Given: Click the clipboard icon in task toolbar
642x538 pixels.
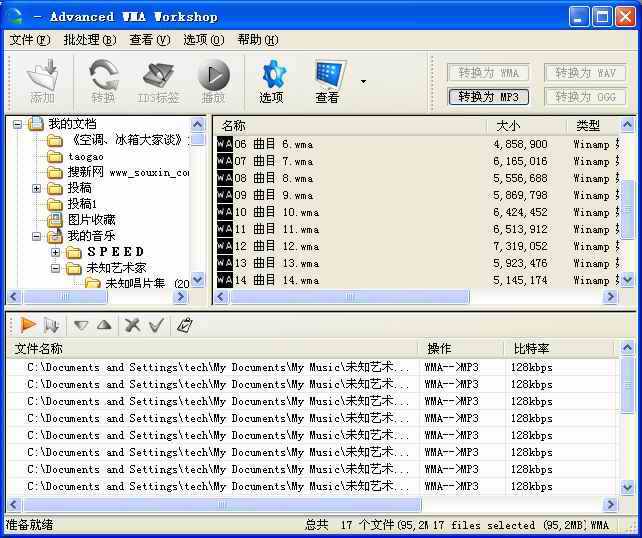Looking at the screenshot, I should point(184,325).
